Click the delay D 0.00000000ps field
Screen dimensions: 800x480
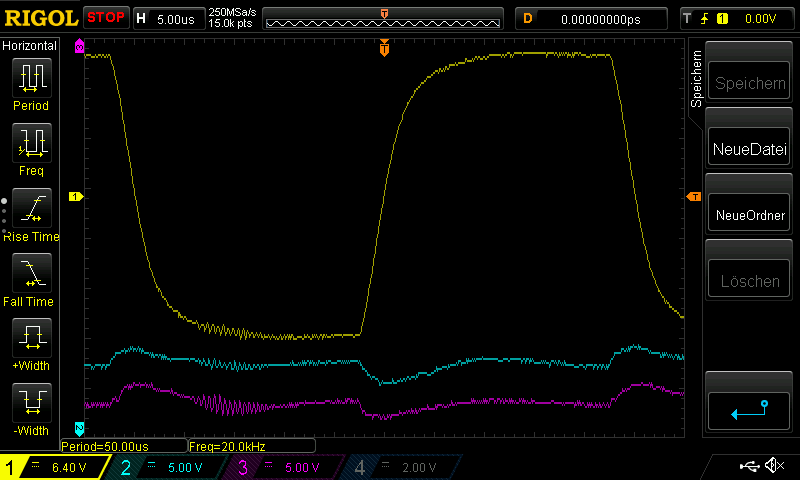591,19
